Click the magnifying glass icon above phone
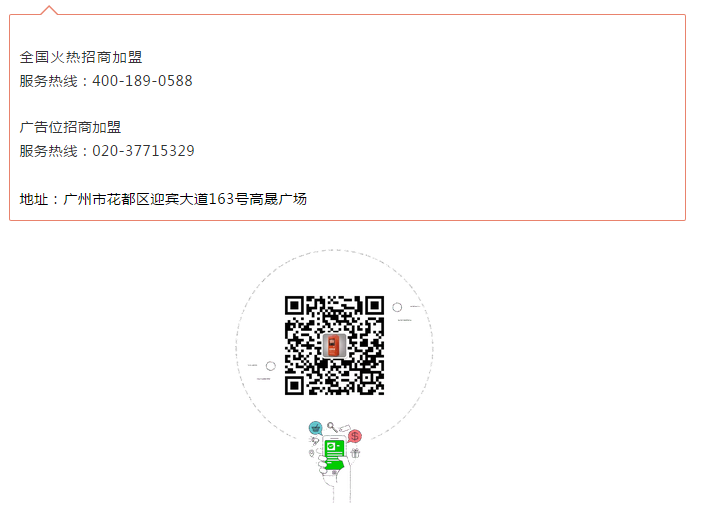The image size is (704, 515). click(x=332, y=427)
